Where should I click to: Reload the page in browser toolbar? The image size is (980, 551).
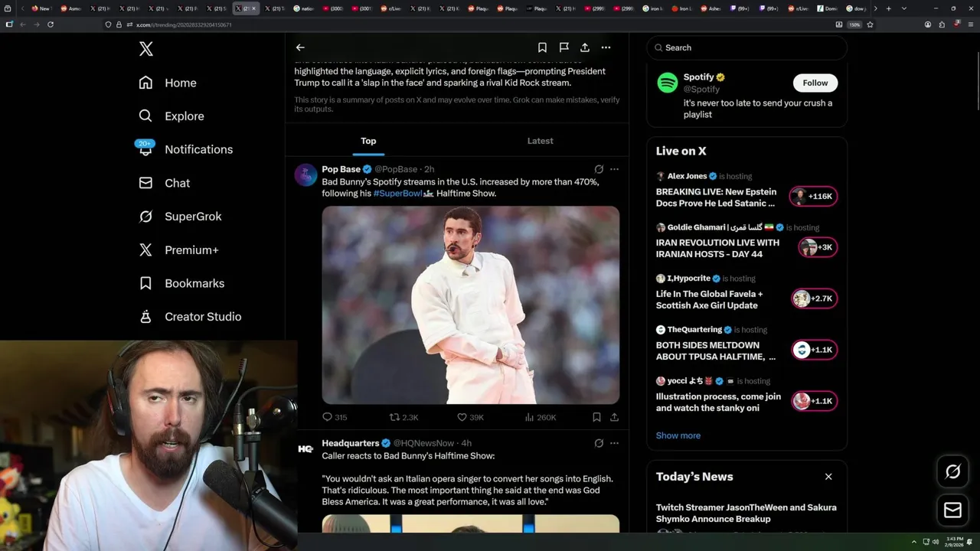pos(51,24)
